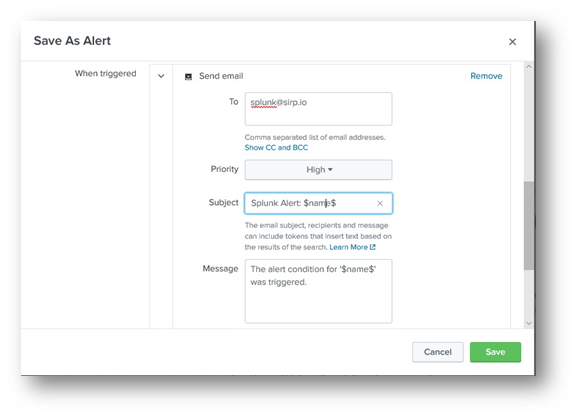Click the Send email action title
The height and width of the screenshot is (418, 578).
click(221, 76)
